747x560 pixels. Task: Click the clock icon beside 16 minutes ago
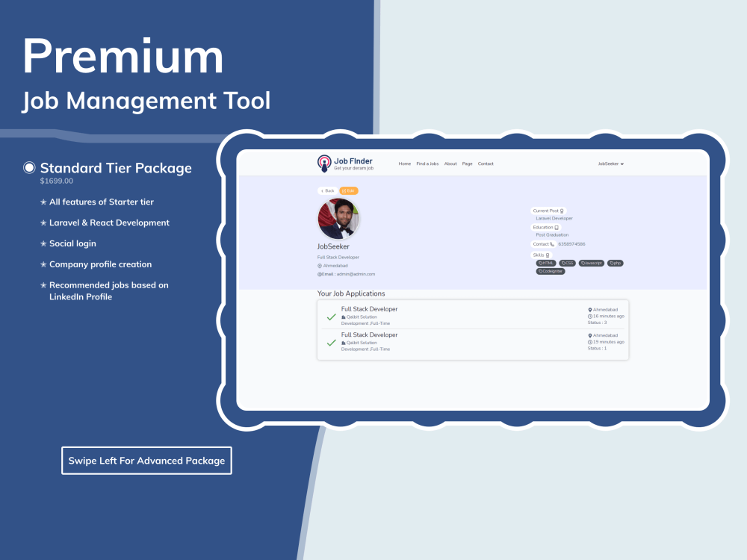590,316
